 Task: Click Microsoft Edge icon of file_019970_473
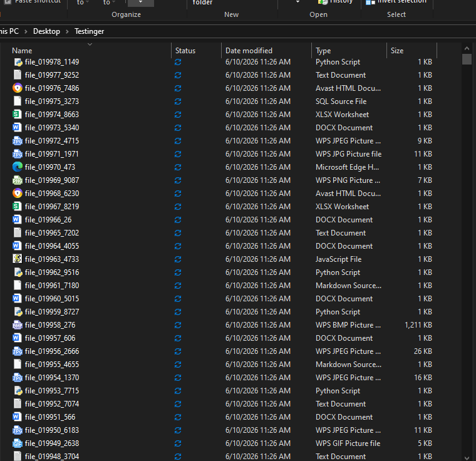[18, 167]
